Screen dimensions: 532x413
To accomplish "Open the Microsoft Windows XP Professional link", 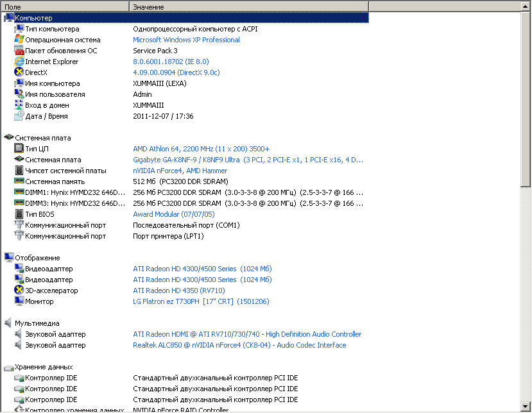I will pyautogui.click(x=186, y=40).
